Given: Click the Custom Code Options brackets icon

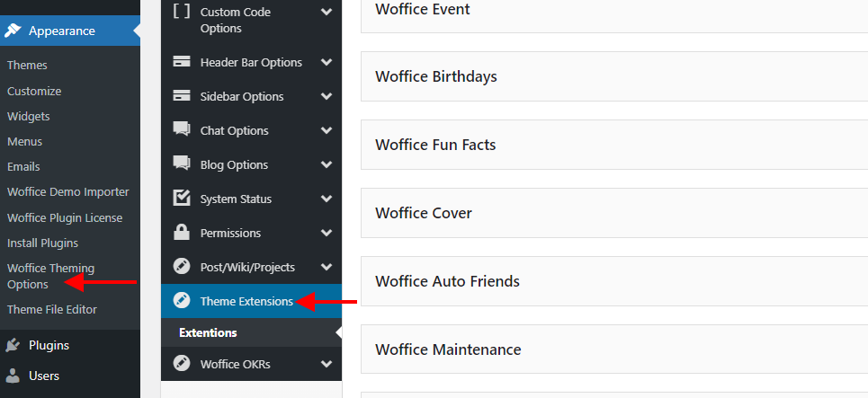Looking at the screenshot, I should coord(182,12).
